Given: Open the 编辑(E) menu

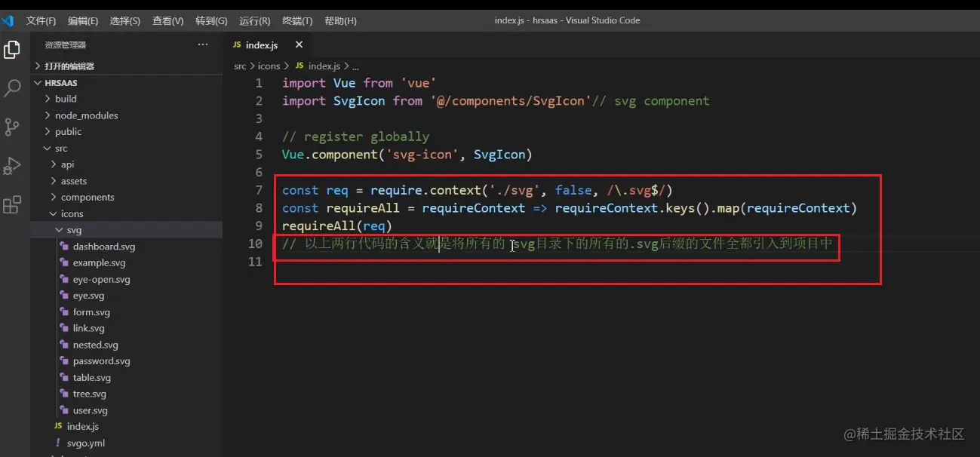Looking at the screenshot, I should pyautogui.click(x=83, y=21).
